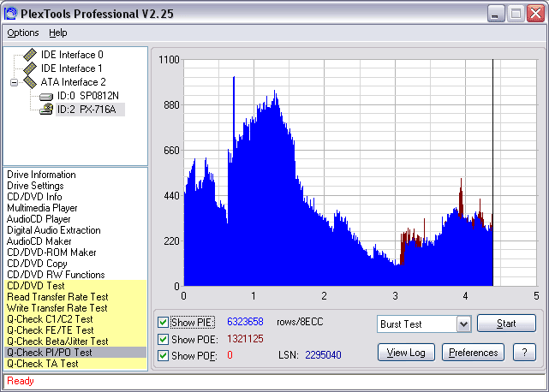Open CD/DVD Info

pos(34,197)
